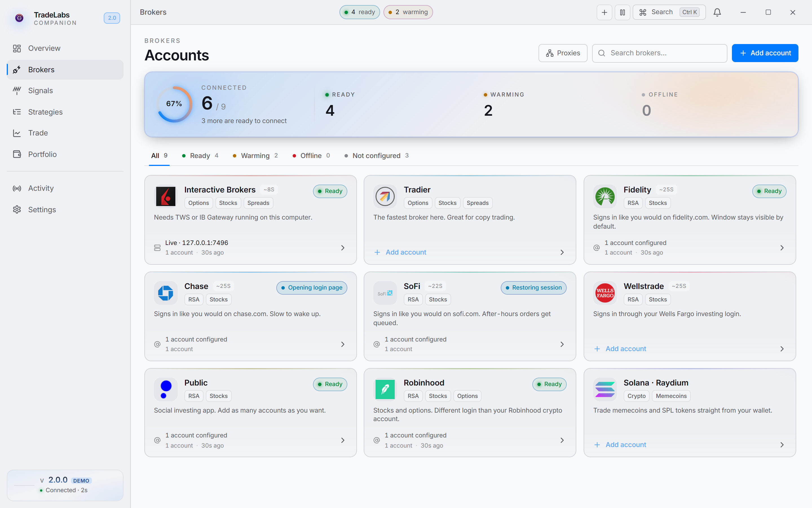
Task: Click the at-sign icon in Chase card
Action: pos(157,344)
